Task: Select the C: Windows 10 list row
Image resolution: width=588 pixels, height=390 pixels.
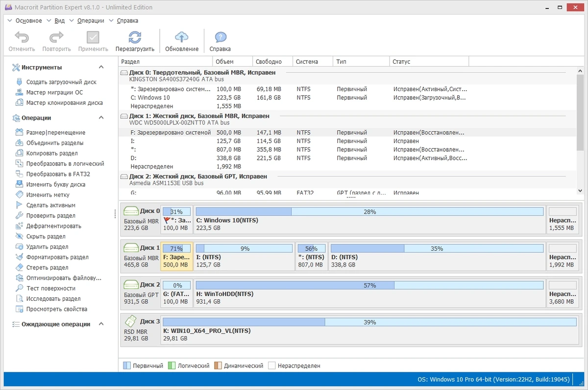Action: [347, 97]
